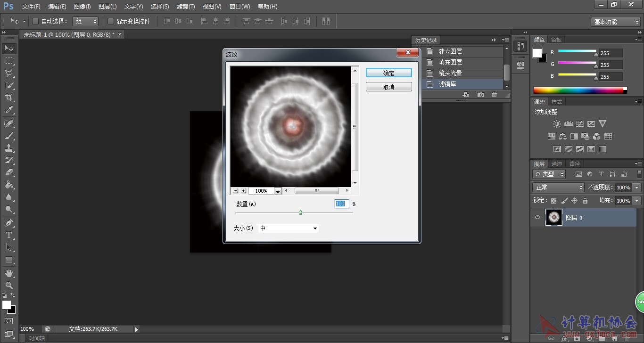
Task: Toggle lock all padlock icon
Action: (585, 201)
